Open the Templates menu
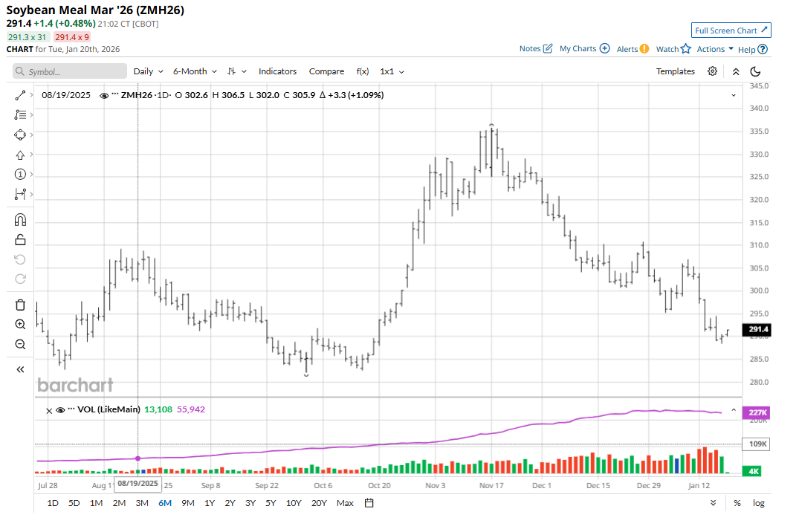Image resolution: width=799 pixels, height=532 pixels. [x=675, y=71]
